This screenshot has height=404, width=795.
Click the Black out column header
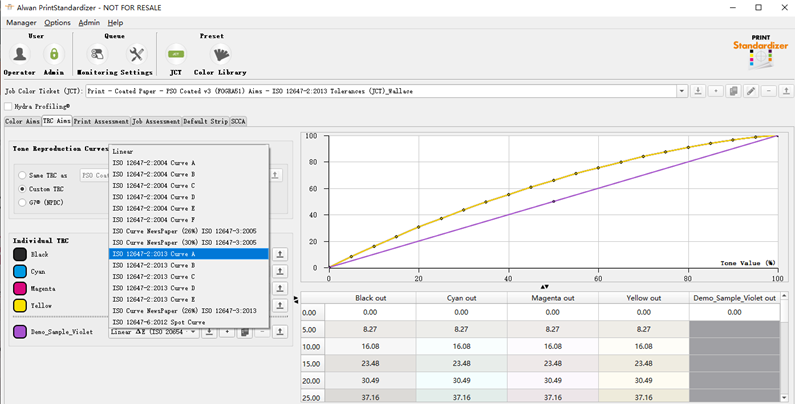[x=370, y=298]
